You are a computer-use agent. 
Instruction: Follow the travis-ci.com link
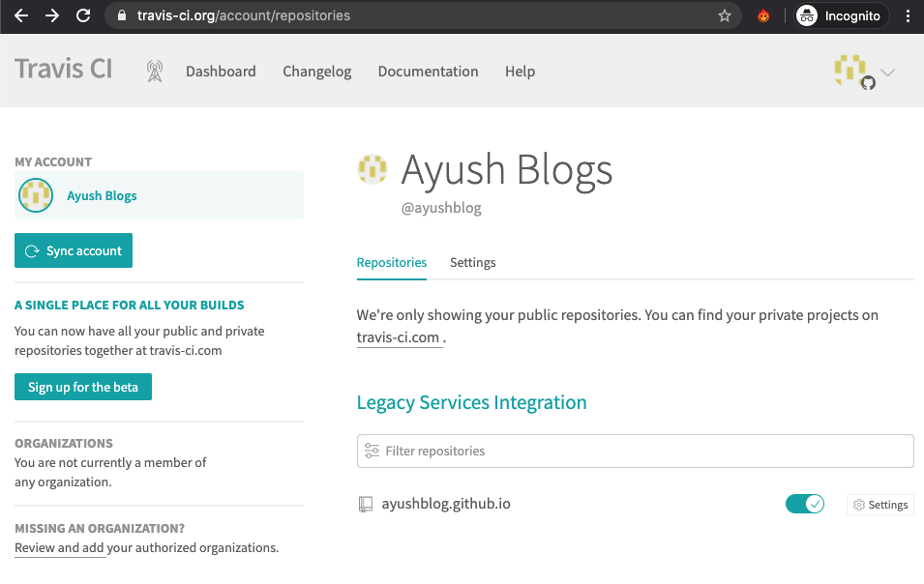(x=398, y=337)
